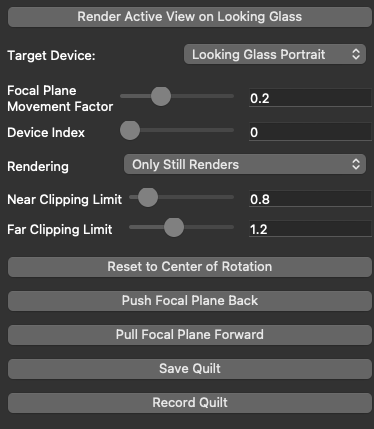Click the Focal Plane Movement Factor slider handle
The image size is (374, 429).
(x=161, y=96)
